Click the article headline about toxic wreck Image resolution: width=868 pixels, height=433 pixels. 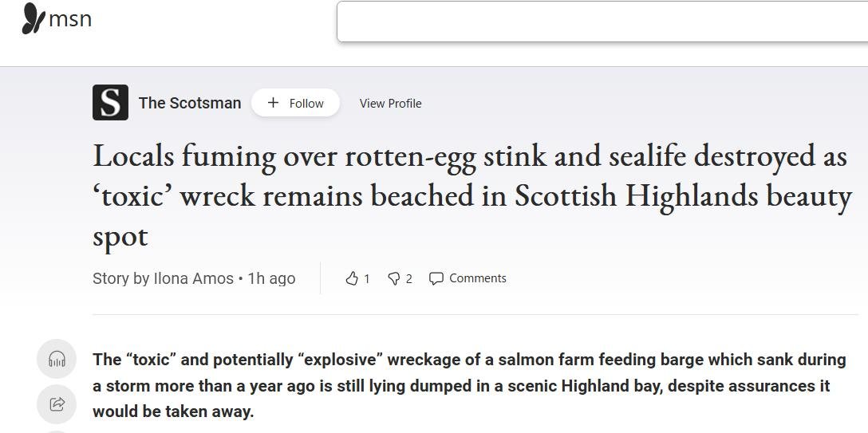click(472, 195)
